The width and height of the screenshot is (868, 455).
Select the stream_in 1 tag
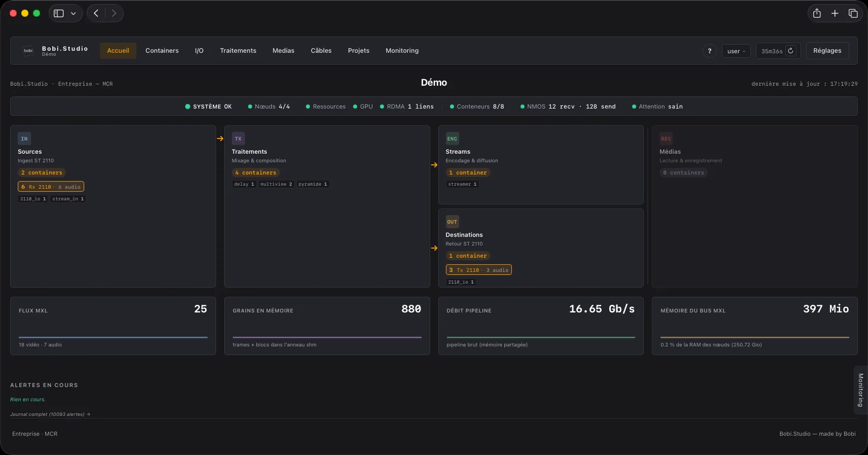coord(68,199)
